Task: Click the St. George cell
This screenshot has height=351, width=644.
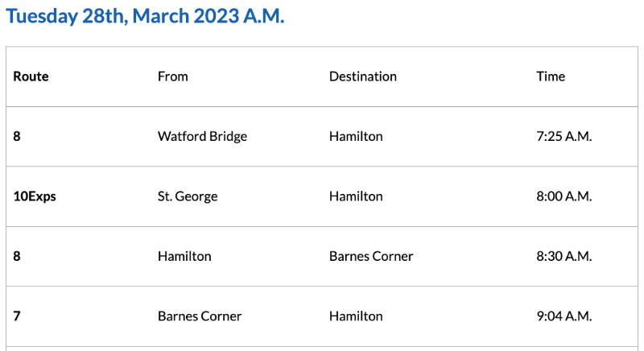Action: click(188, 196)
